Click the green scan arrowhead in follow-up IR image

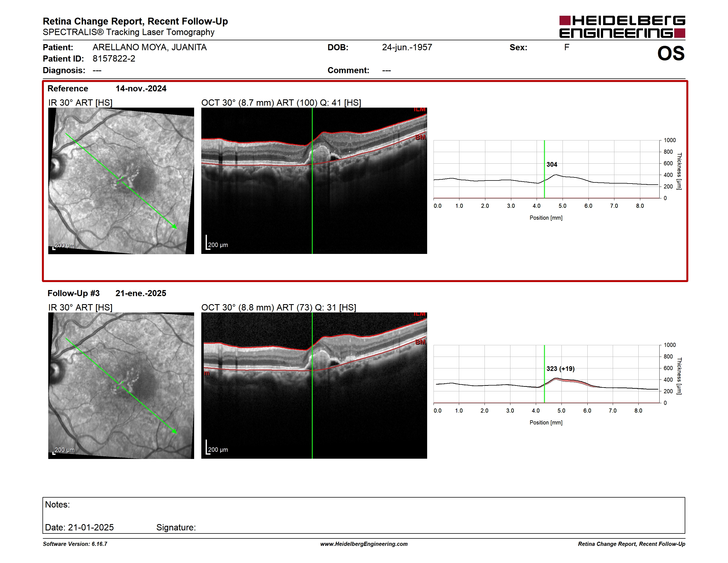(174, 431)
